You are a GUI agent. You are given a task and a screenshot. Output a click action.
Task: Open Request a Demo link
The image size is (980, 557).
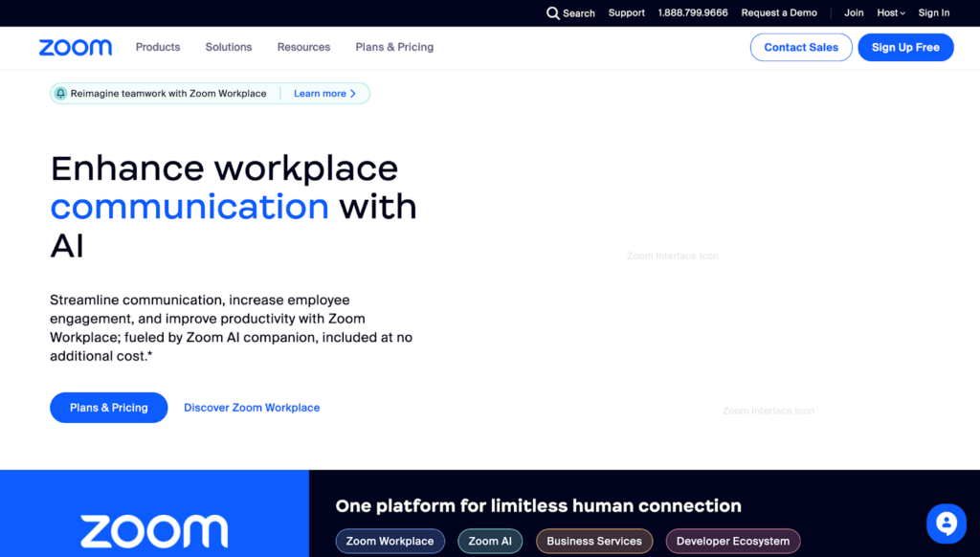coord(779,13)
